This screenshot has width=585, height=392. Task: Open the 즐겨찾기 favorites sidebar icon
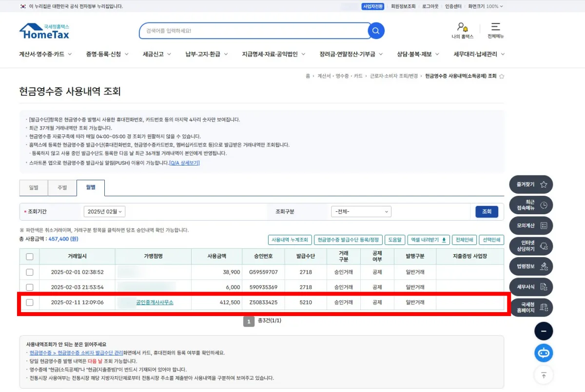click(x=530, y=184)
